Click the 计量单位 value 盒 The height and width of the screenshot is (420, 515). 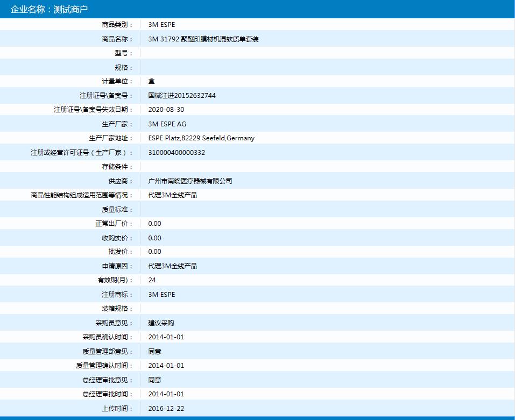151,81
